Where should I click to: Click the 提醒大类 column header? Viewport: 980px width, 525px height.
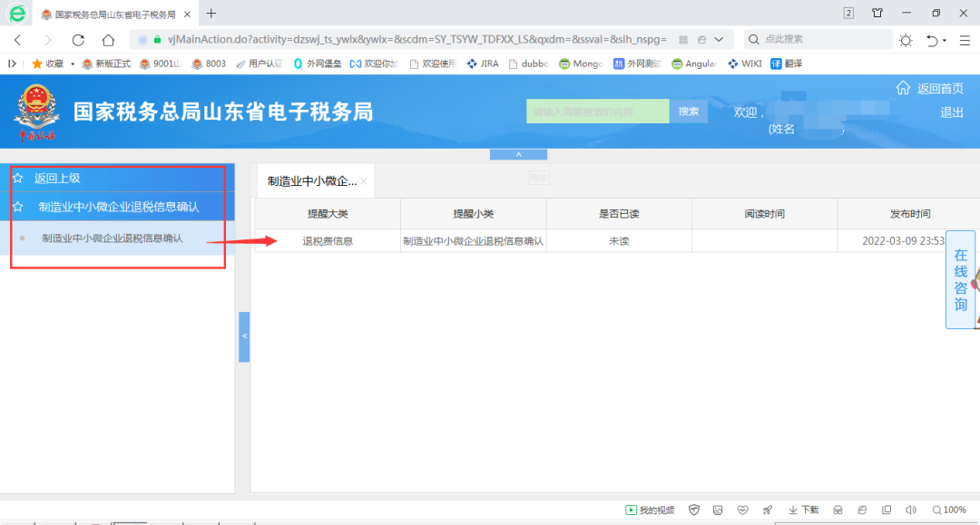point(328,213)
